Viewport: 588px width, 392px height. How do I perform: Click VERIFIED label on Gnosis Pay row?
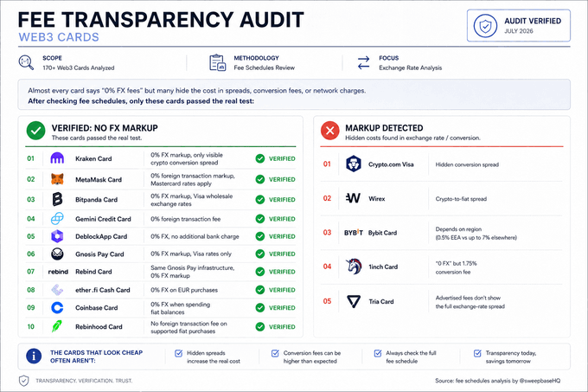tap(282, 254)
